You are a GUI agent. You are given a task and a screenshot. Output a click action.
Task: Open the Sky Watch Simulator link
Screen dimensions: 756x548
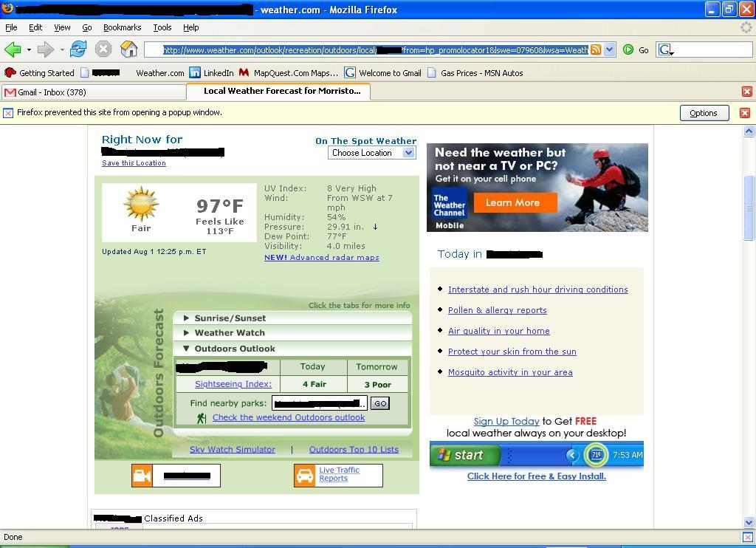tap(233, 450)
